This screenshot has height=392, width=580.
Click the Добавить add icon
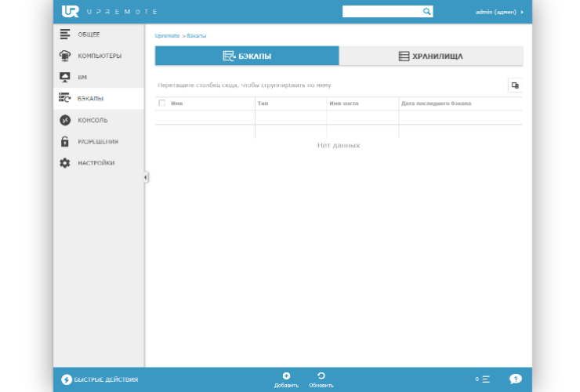(x=286, y=377)
